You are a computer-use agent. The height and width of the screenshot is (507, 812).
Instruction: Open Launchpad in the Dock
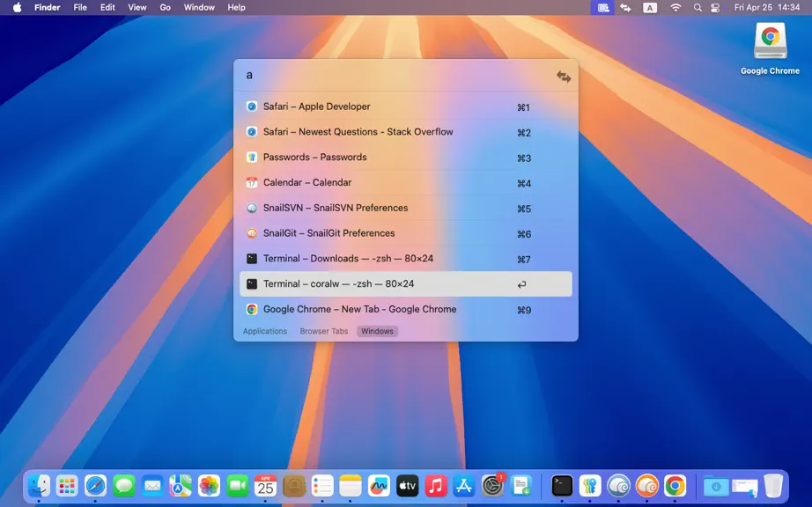[67, 486]
